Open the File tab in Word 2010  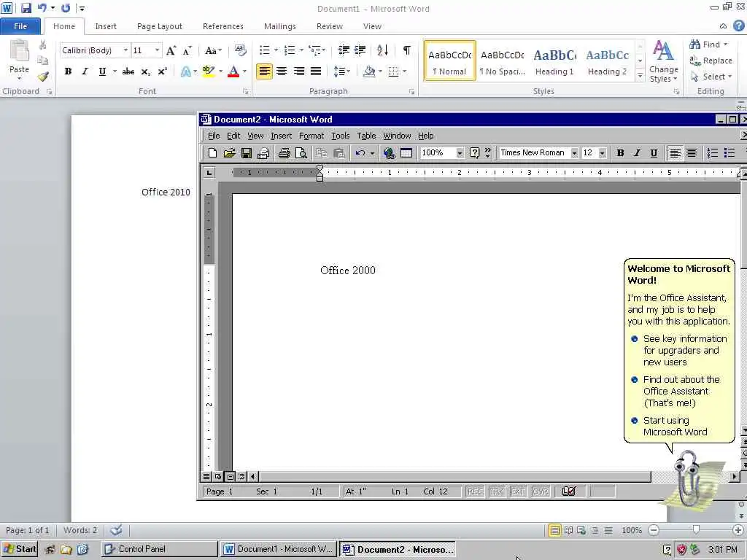click(x=20, y=26)
